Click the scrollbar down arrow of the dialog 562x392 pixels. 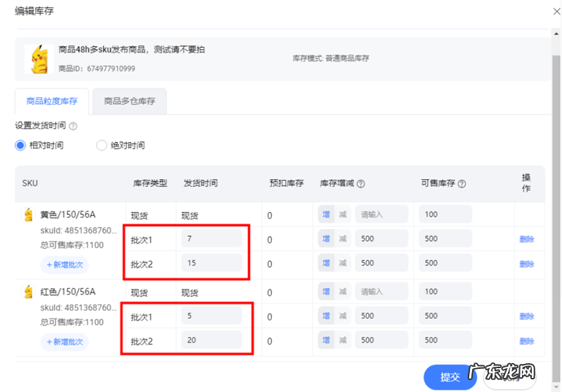556,387
